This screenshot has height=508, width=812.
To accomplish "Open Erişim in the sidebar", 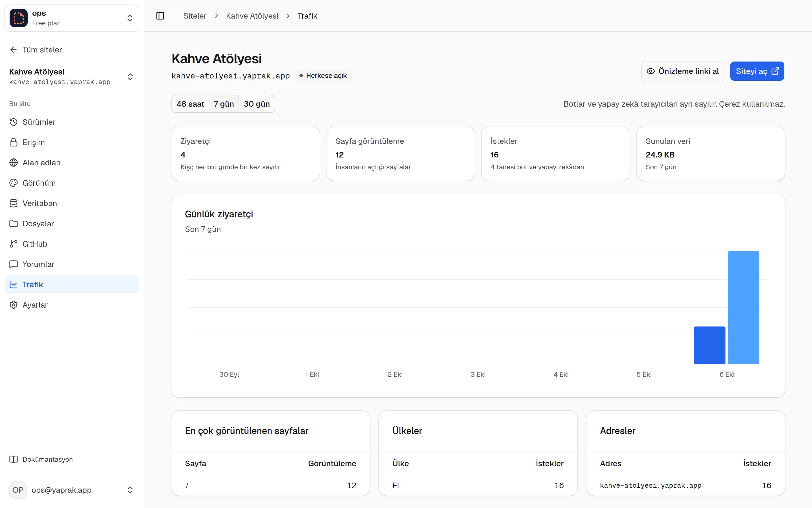I will coord(72,142).
